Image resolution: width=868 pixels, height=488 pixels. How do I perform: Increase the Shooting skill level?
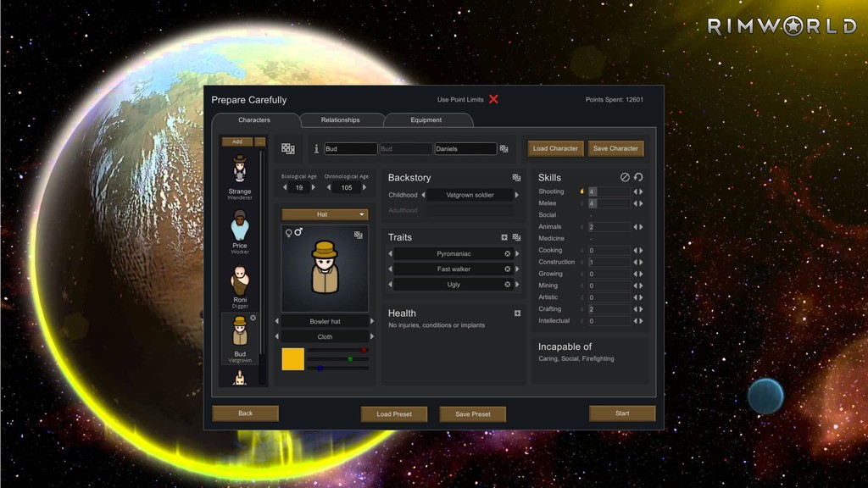[641, 191]
